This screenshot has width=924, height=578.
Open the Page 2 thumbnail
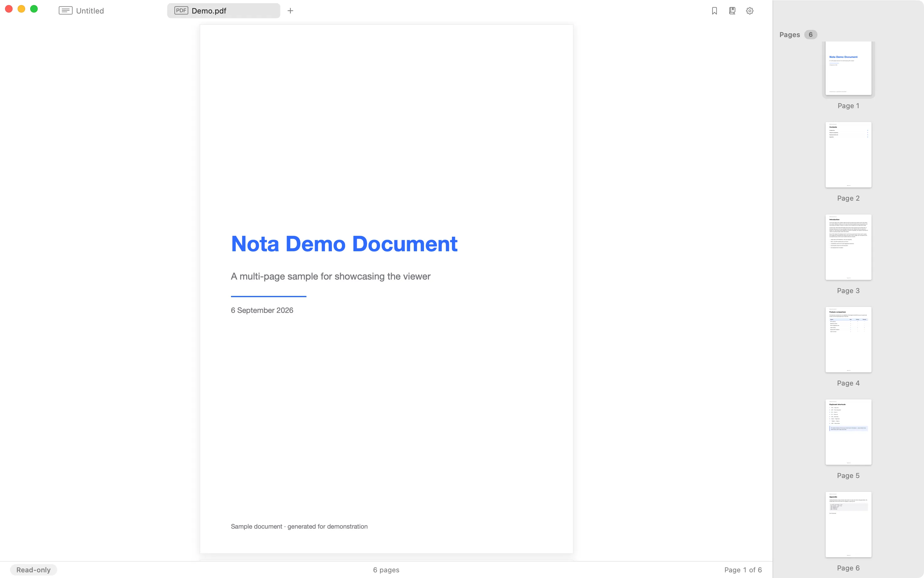coord(848,154)
